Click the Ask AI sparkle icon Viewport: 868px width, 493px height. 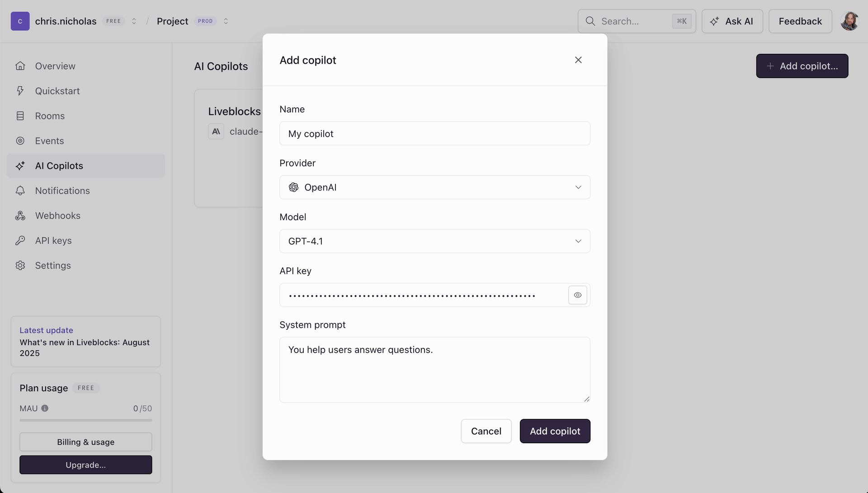click(x=715, y=21)
